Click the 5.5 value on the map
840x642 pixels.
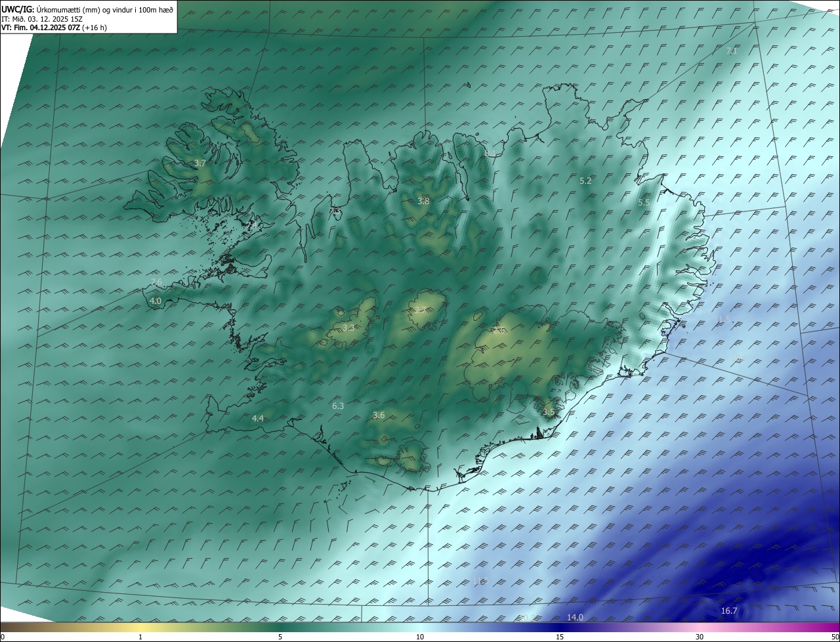point(644,203)
